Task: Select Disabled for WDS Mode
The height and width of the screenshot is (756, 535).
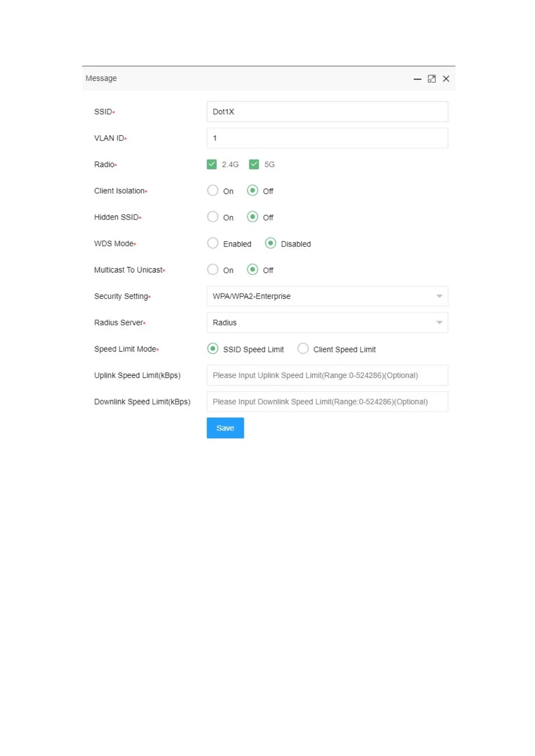Action: [x=270, y=243]
